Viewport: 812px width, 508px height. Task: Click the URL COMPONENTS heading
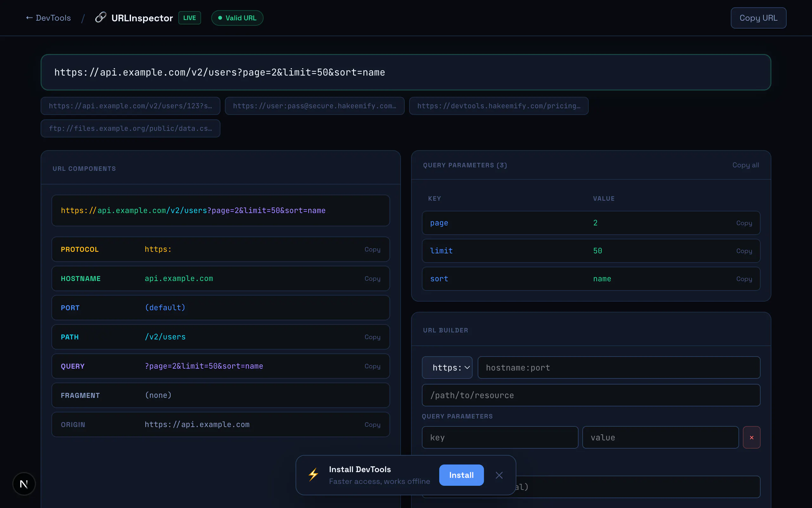[84, 168]
